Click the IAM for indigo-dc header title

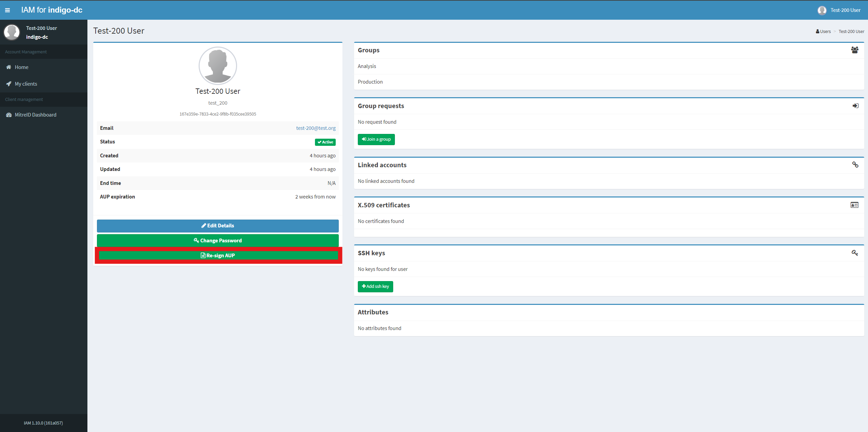tap(52, 10)
